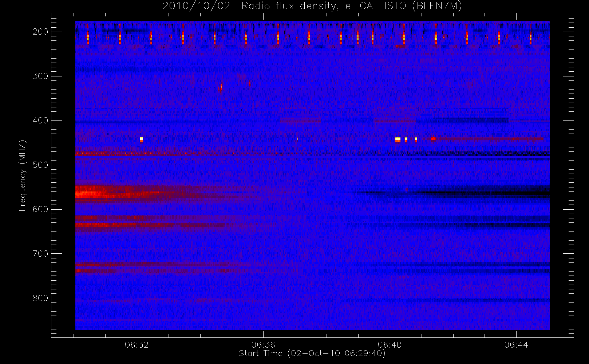The image size is (589, 364).
Task: Click the small red burst near 330 MHz
Action: (x=220, y=88)
